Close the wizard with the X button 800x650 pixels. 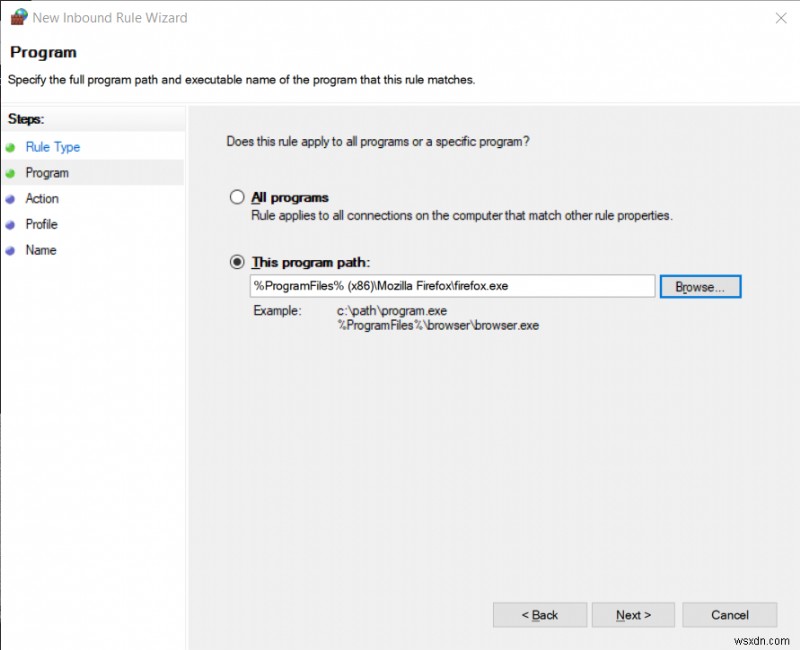(x=782, y=17)
